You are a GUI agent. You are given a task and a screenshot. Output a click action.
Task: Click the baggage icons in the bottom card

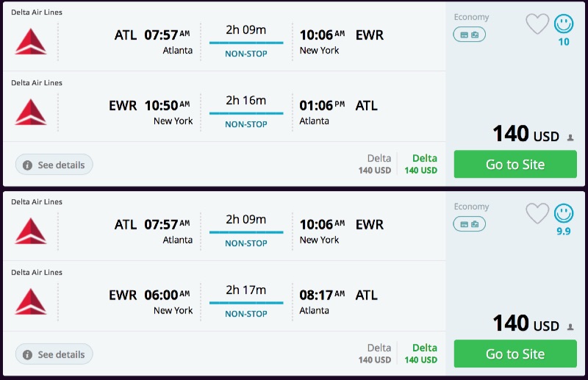pyautogui.click(x=470, y=224)
